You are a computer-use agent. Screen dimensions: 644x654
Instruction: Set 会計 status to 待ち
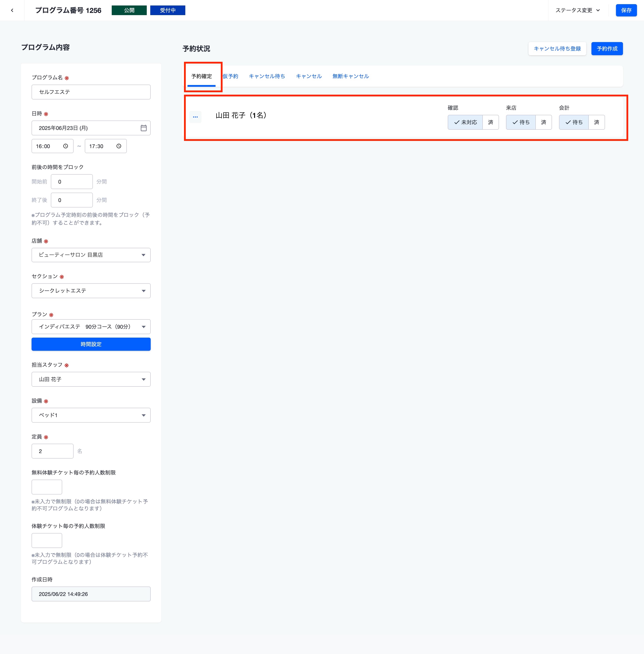(x=574, y=122)
